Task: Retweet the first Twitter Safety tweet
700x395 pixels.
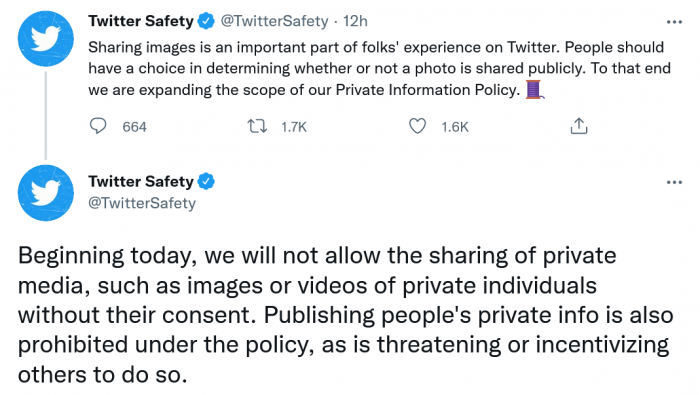Action: click(x=258, y=127)
